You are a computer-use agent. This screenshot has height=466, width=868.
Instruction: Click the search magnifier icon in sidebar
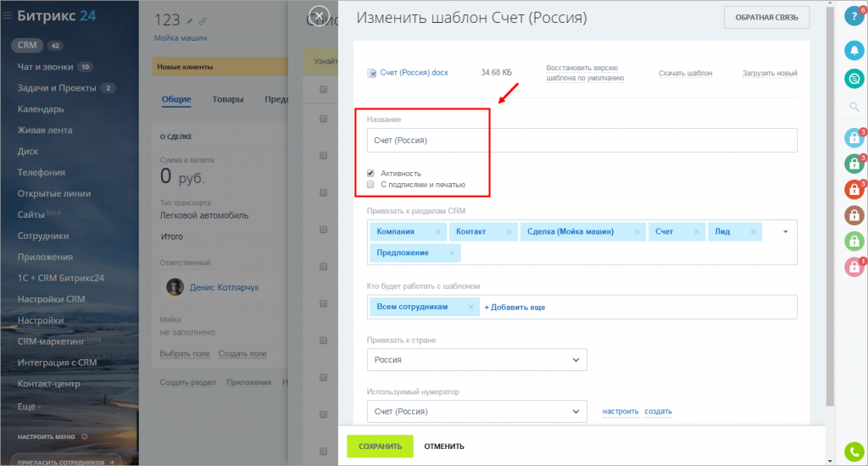tap(853, 107)
